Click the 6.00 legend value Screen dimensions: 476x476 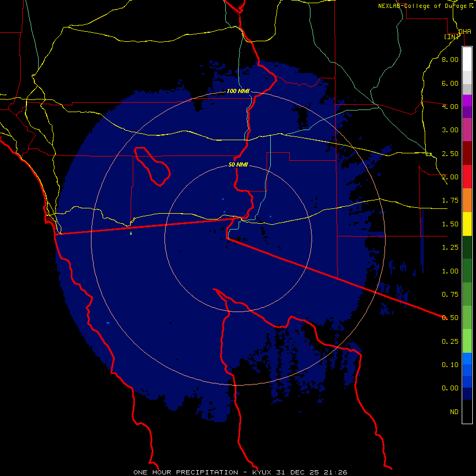(x=450, y=83)
